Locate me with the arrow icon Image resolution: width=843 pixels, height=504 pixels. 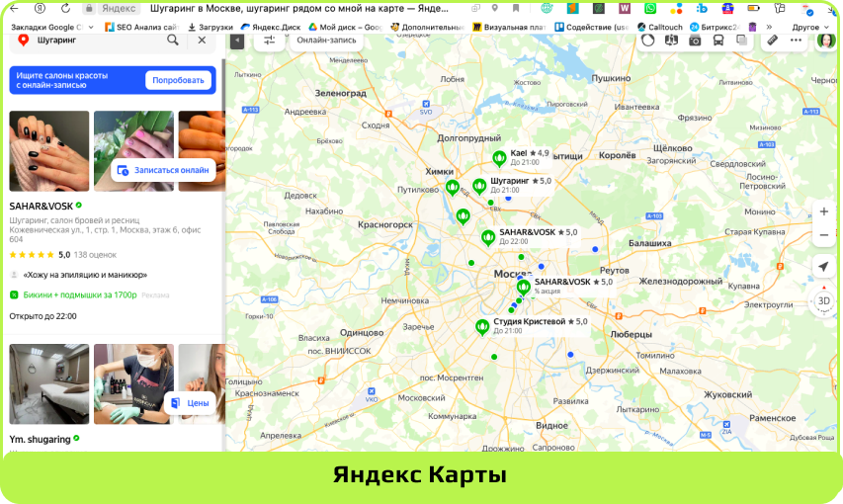click(x=823, y=266)
